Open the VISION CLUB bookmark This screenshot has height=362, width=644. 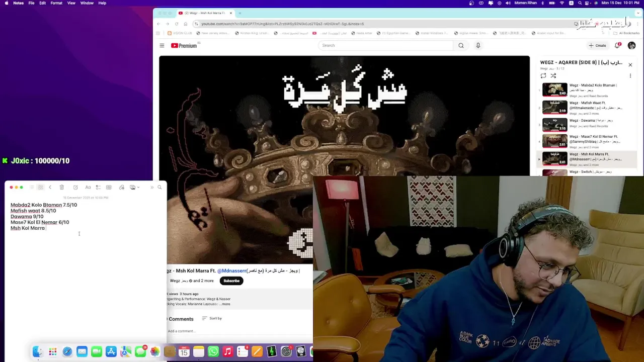tap(180, 33)
